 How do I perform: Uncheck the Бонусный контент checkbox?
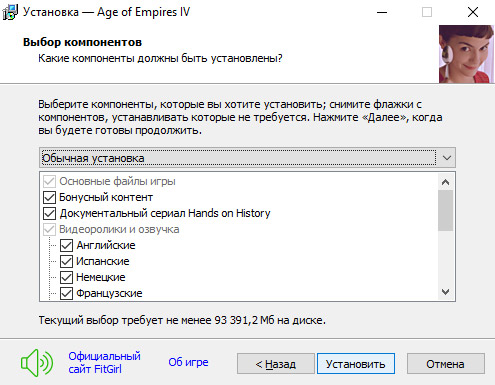[x=49, y=197]
